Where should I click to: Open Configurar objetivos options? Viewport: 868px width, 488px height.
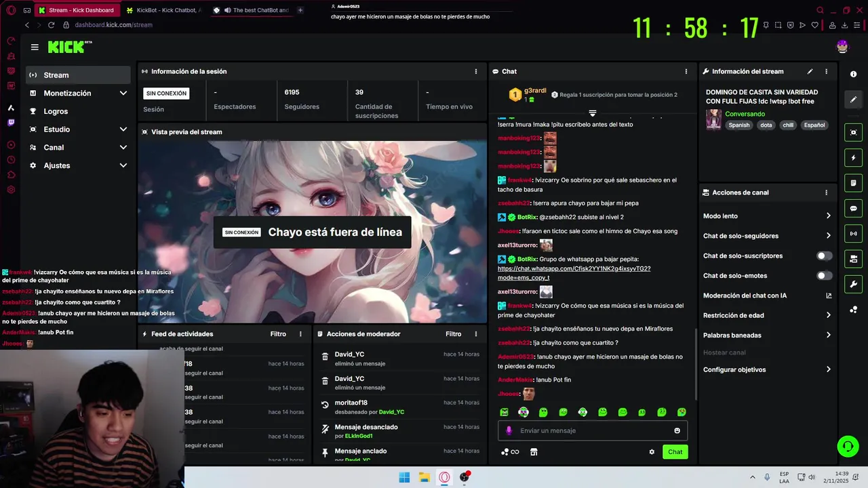click(x=767, y=369)
